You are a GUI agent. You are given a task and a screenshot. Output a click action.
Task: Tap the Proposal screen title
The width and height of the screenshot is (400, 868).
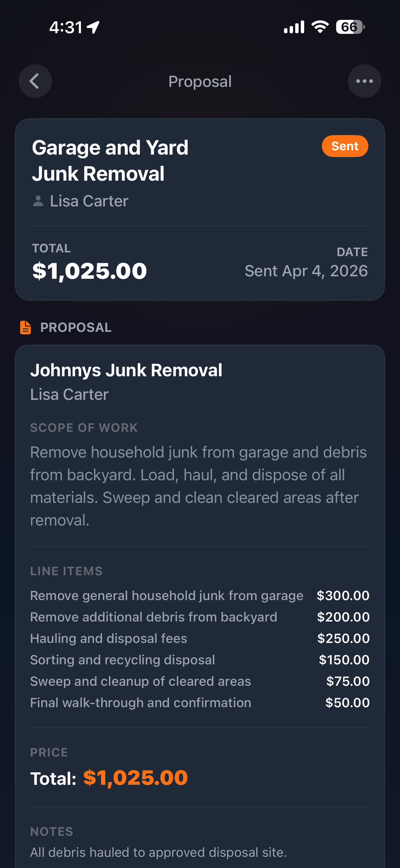tap(200, 82)
